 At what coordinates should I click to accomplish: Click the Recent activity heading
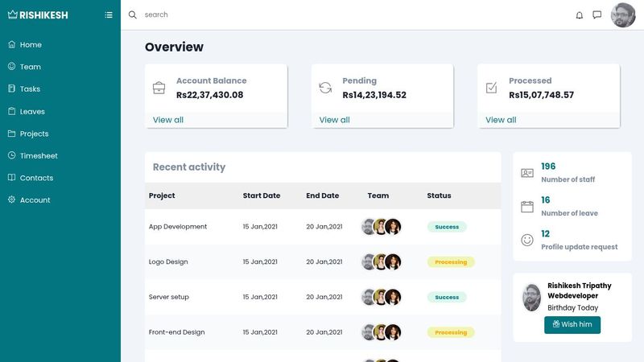tap(189, 167)
